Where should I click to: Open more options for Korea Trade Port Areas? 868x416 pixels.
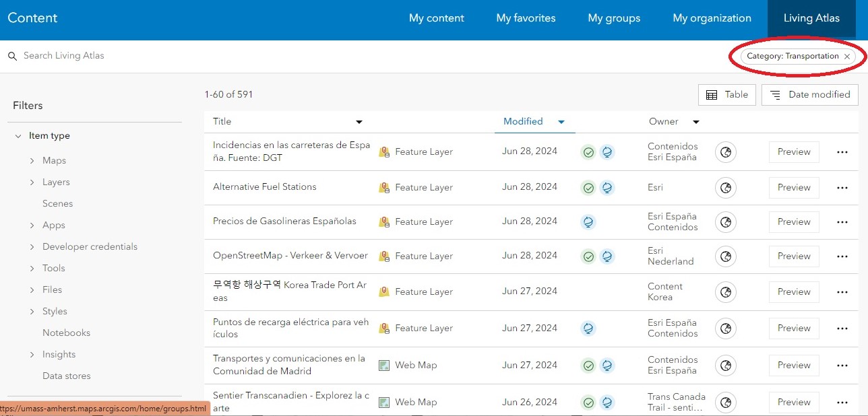[842, 292]
